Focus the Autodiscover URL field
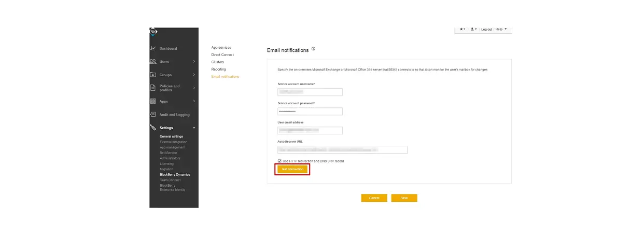Viewport: 644px width, 235px height. click(343, 150)
